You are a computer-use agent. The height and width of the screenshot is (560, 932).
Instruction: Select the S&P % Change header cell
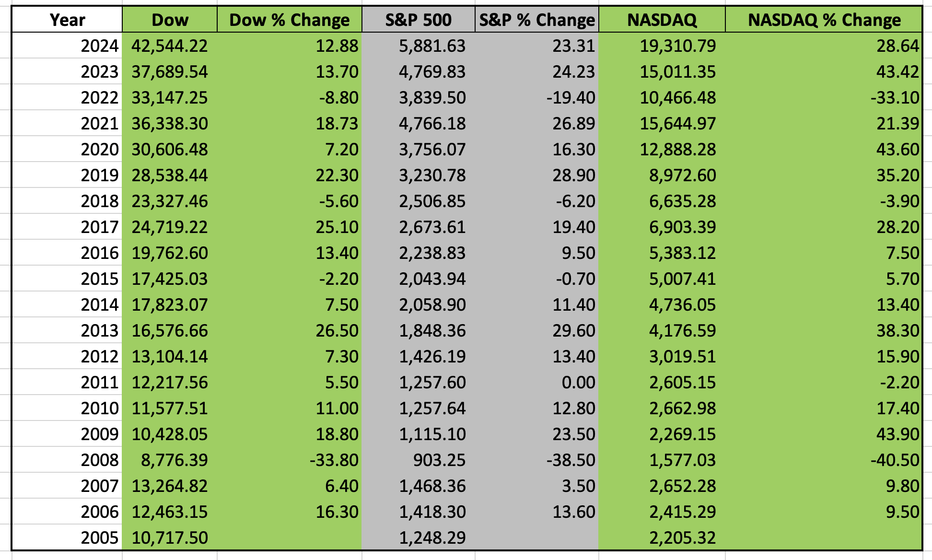point(537,20)
